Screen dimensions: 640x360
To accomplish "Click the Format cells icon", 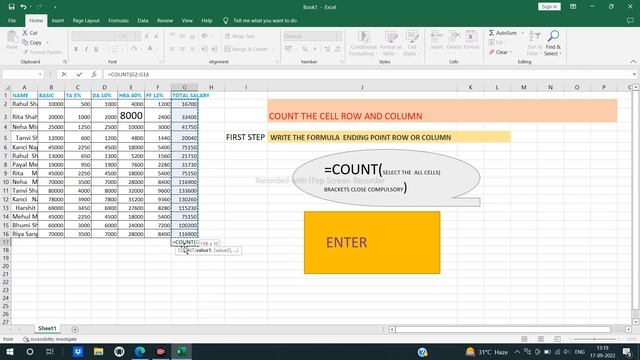I will [x=471, y=40].
